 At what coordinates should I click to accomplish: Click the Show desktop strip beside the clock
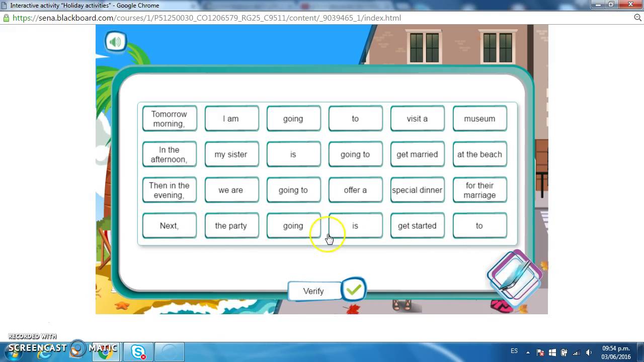(x=640, y=352)
